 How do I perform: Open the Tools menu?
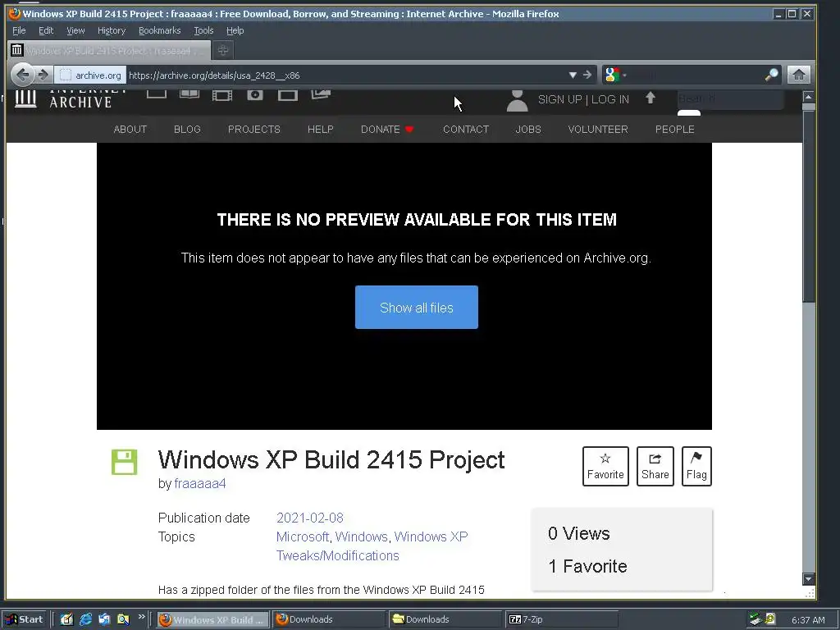coord(203,30)
